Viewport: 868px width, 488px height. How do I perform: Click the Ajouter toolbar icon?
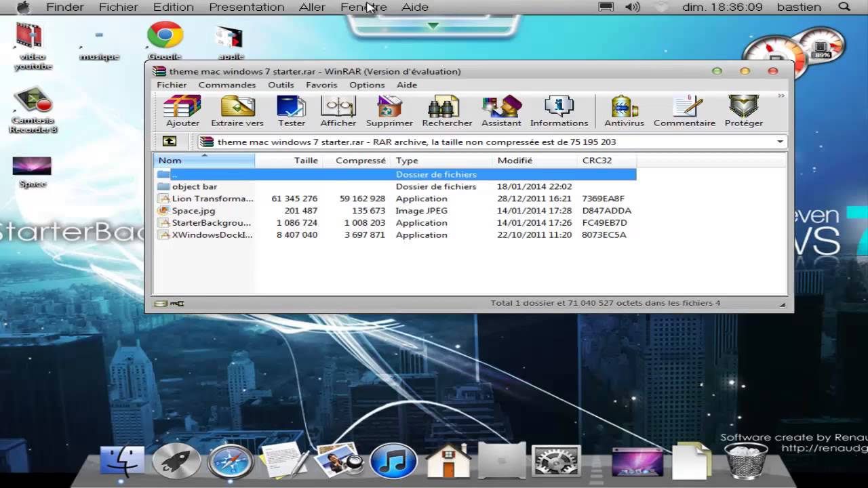[182, 111]
